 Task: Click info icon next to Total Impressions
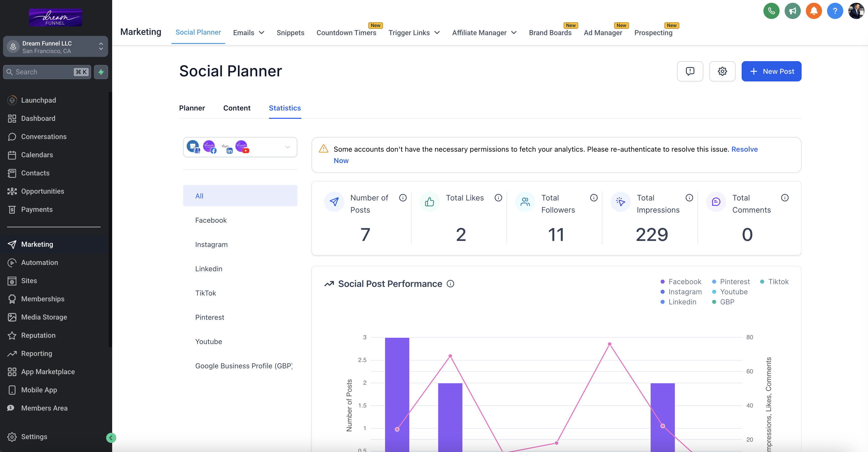coord(689,198)
